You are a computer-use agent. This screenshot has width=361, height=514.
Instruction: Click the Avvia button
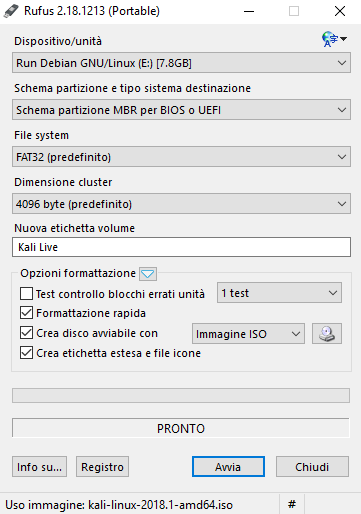pyautogui.click(x=228, y=467)
